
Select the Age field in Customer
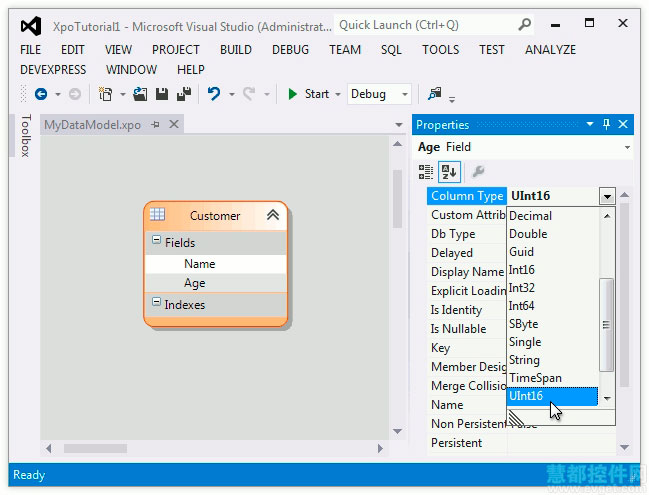point(216,283)
